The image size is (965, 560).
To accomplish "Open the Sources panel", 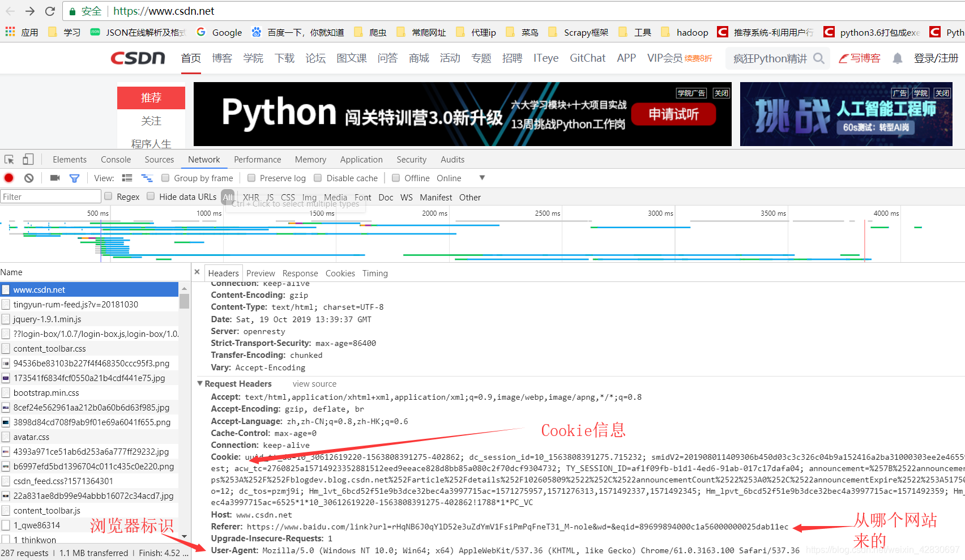I will [x=159, y=160].
